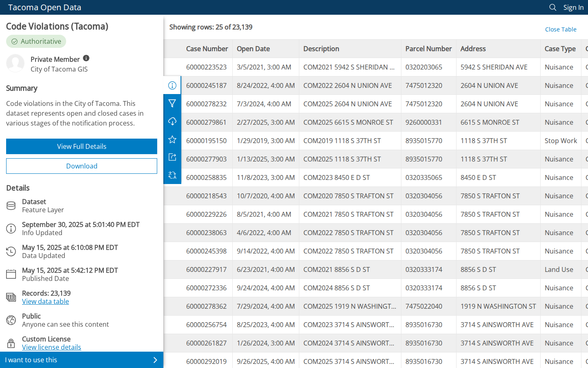
Task: Open the search magnifier icon
Action: (553, 7)
